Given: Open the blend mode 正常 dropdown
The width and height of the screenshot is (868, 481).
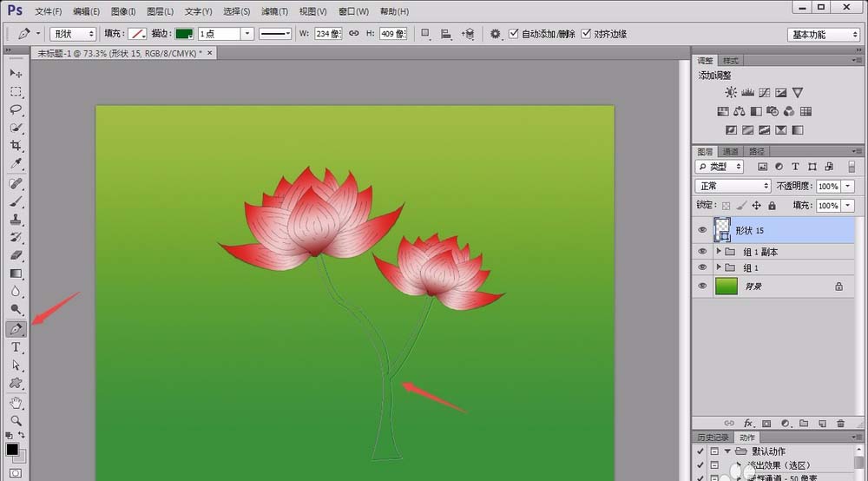Looking at the screenshot, I should tap(733, 186).
